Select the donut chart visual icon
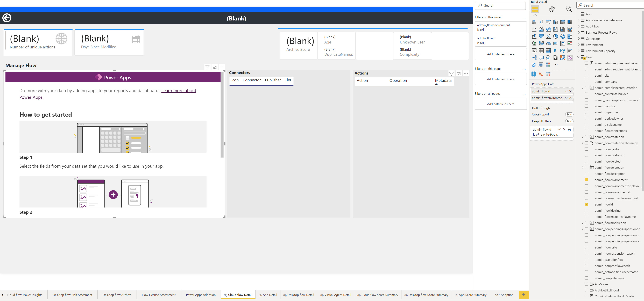 (563, 36)
